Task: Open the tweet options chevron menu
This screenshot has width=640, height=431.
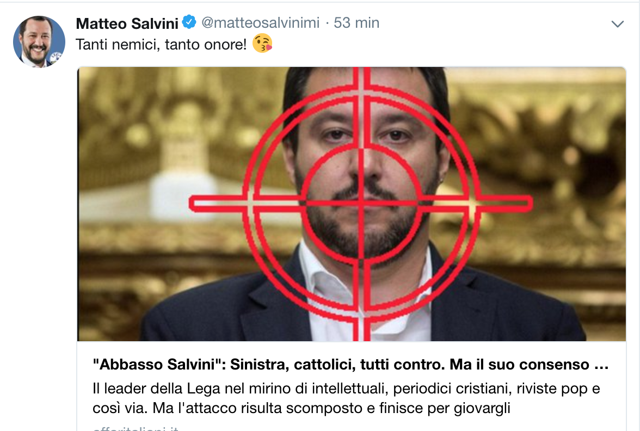Action: [617, 24]
